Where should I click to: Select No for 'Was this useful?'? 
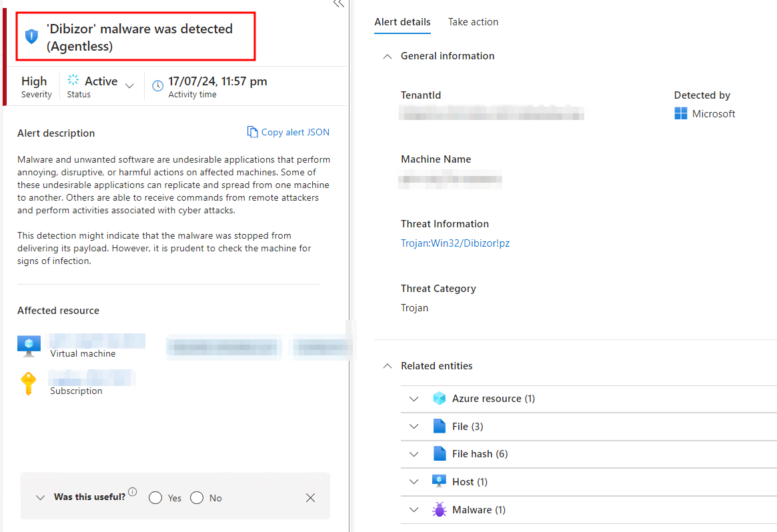(x=196, y=497)
